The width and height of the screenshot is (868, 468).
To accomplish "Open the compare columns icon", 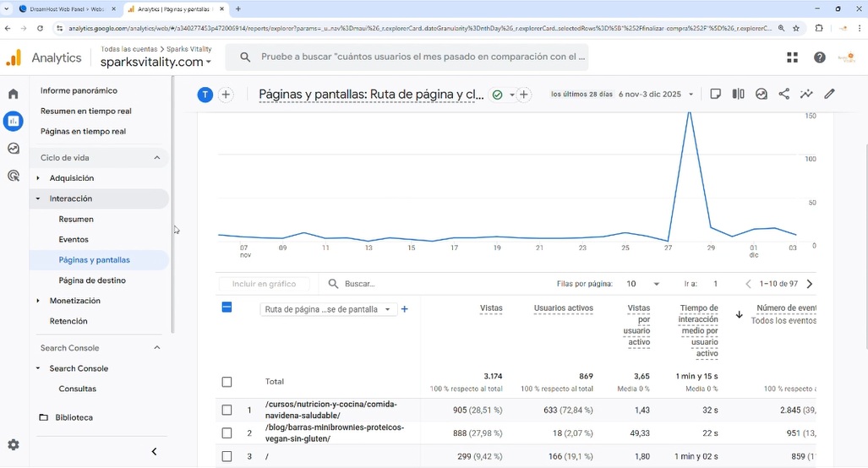I will coord(738,94).
